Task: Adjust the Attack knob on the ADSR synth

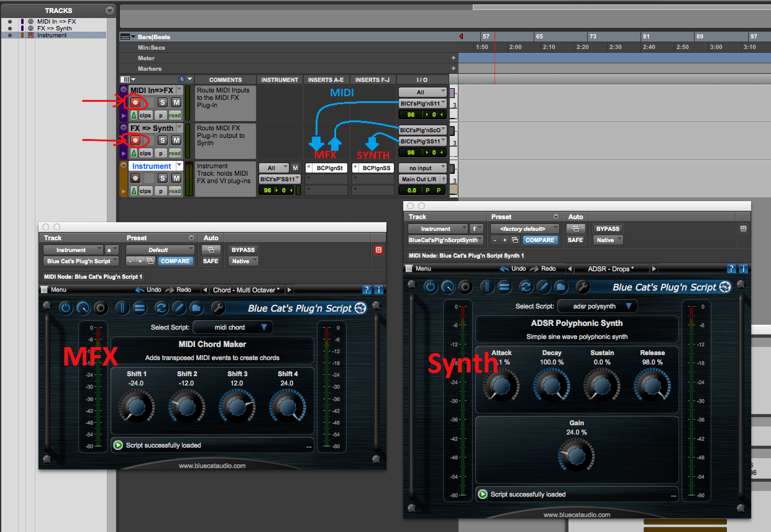Action: (x=501, y=385)
